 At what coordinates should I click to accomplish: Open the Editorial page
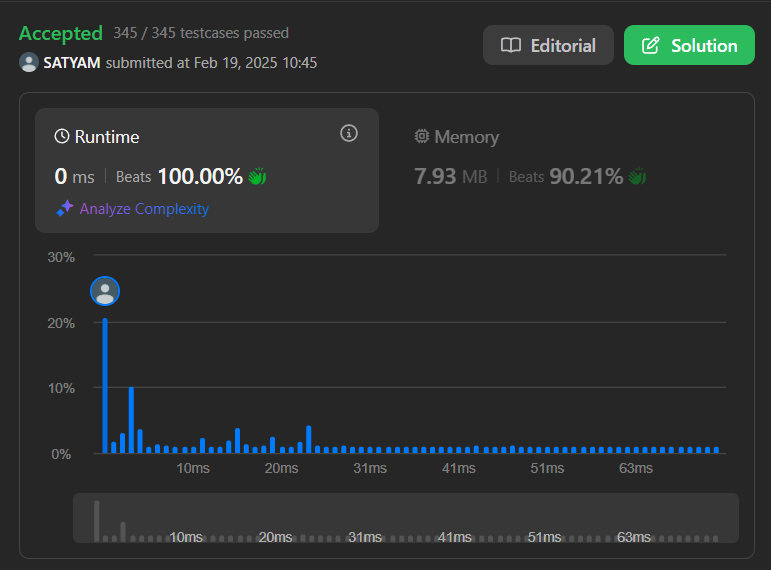coord(548,45)
